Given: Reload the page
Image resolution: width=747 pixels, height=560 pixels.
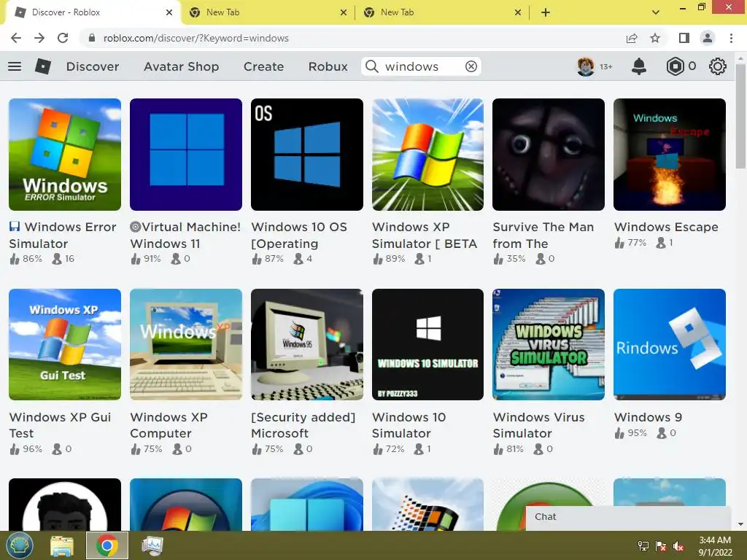Looking at the screenshot, I should pos(63,38).
